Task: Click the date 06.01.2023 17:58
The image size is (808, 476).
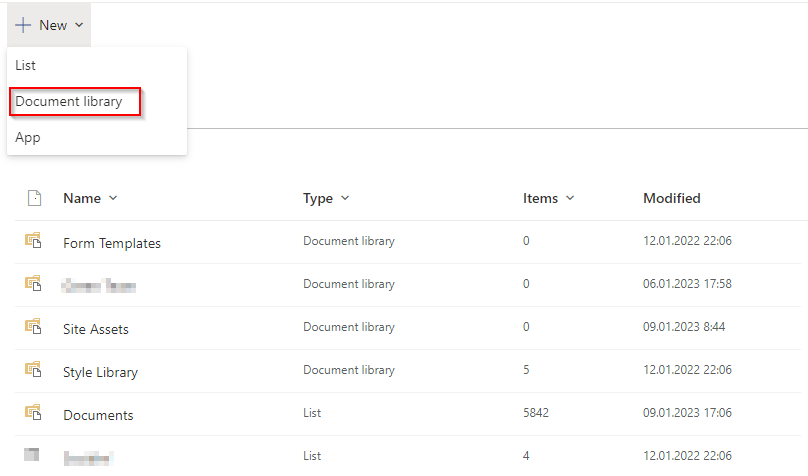Action: 687,284
